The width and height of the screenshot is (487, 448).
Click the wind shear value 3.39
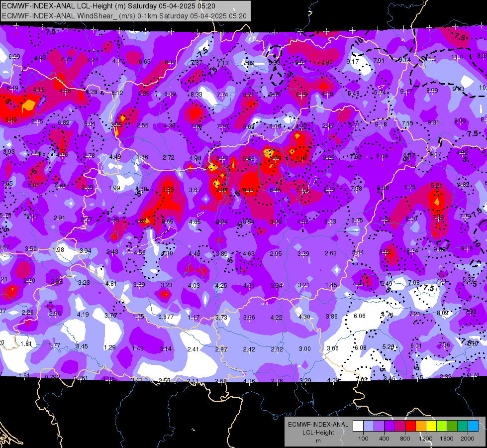(x=303, y=254)
